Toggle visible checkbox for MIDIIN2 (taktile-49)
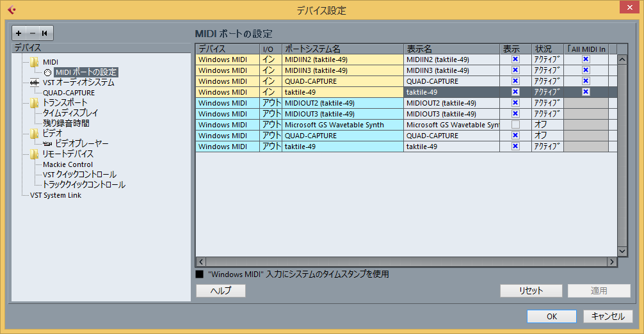 pyautogui.click(x=515, y=60)
